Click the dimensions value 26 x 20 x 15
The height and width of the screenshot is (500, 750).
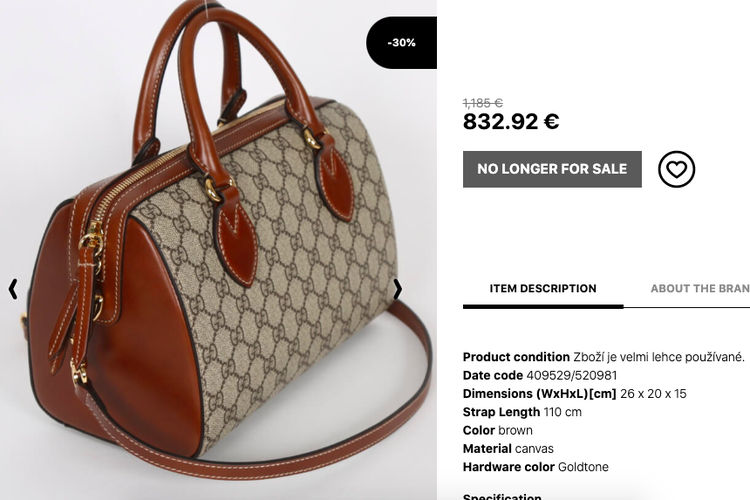pos(653,394)
